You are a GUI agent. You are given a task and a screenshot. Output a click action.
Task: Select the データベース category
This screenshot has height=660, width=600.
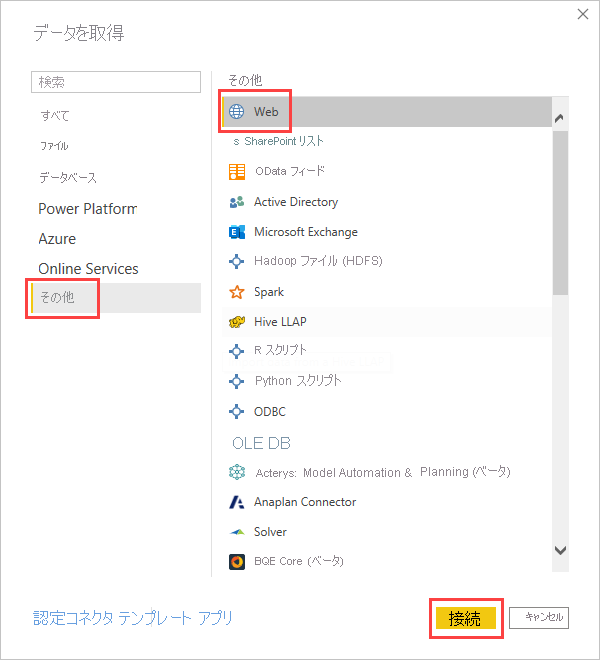68,177
